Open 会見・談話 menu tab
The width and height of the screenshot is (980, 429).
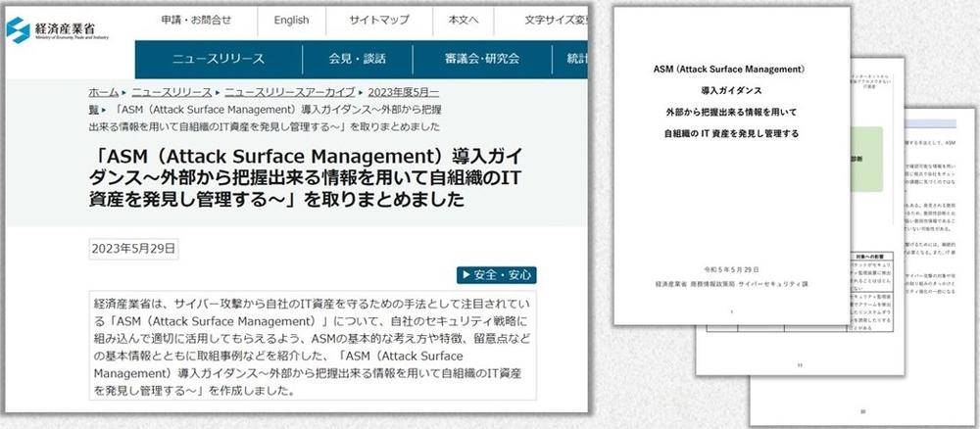click(x=358, y=60)
